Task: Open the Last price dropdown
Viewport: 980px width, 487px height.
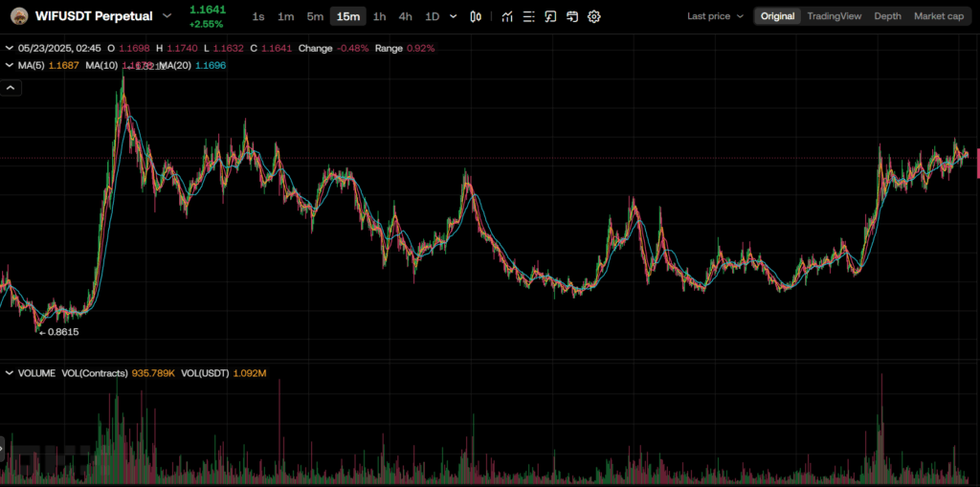Action: [x=716, y=16]
